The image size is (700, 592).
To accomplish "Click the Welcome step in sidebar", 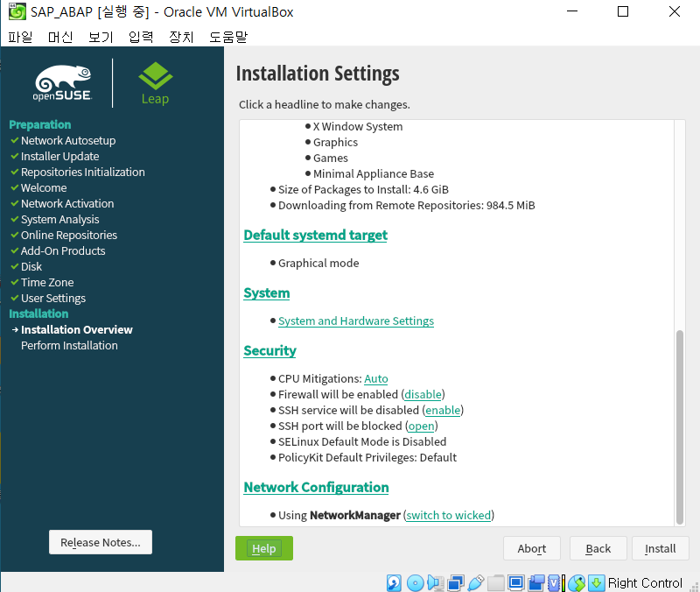I will pos(44,187).
